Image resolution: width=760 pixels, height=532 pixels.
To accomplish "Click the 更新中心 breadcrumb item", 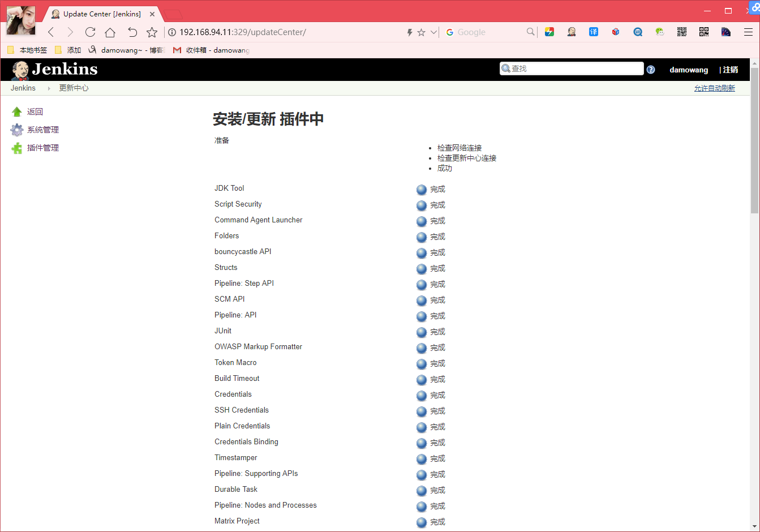I will pyautogui.click(x=74, y=88).
